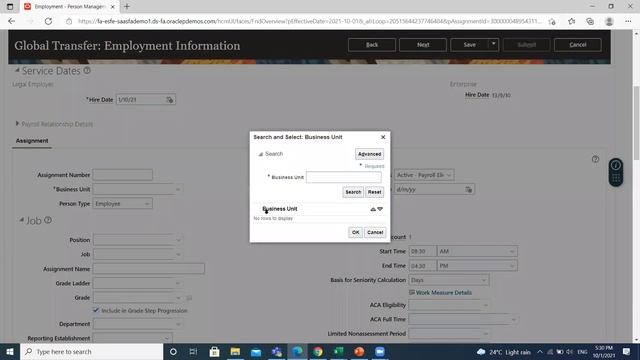Reload the browser page
Viewport: 640px width, 360px height.
(x=48, y=21)
